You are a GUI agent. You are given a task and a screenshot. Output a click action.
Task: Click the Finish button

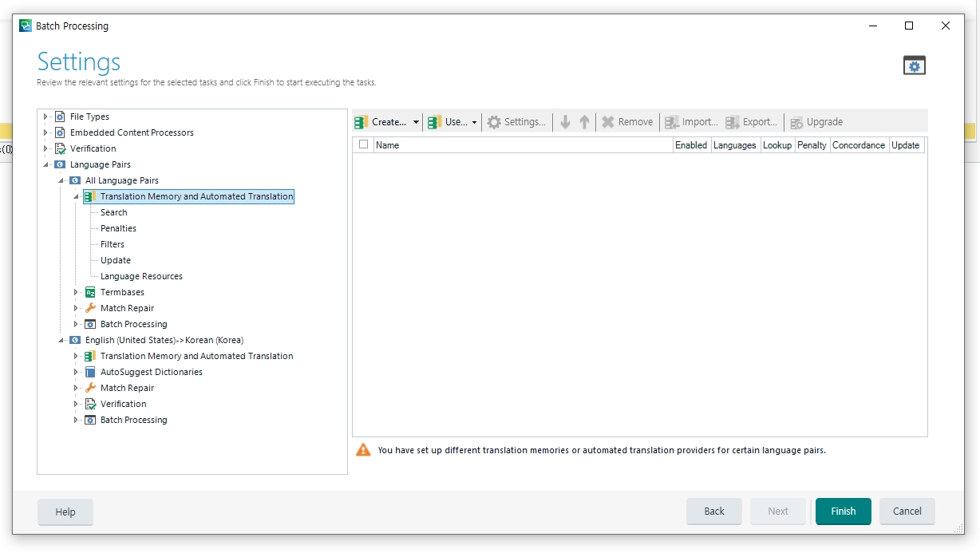coord(843,512)
